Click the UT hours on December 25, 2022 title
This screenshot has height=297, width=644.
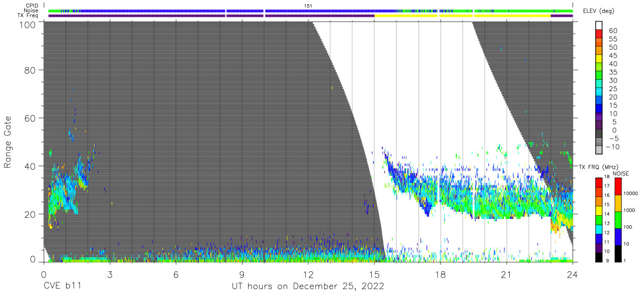click(308, 287)
